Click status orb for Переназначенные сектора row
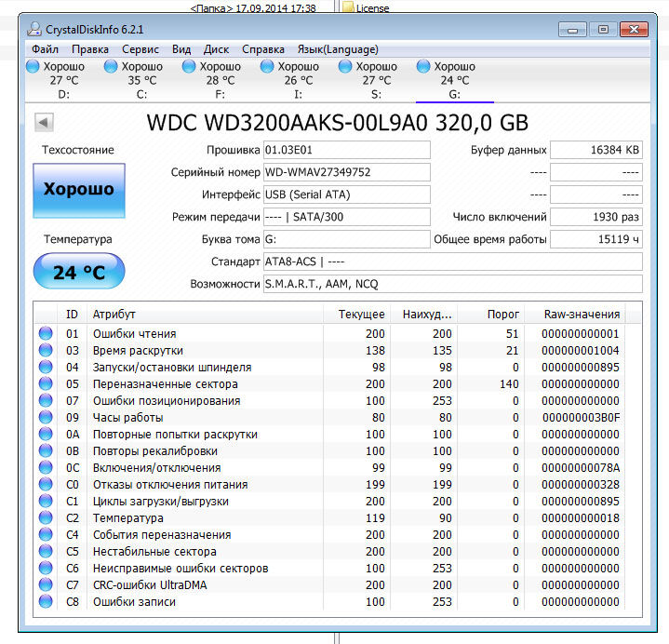 [46, 383]
